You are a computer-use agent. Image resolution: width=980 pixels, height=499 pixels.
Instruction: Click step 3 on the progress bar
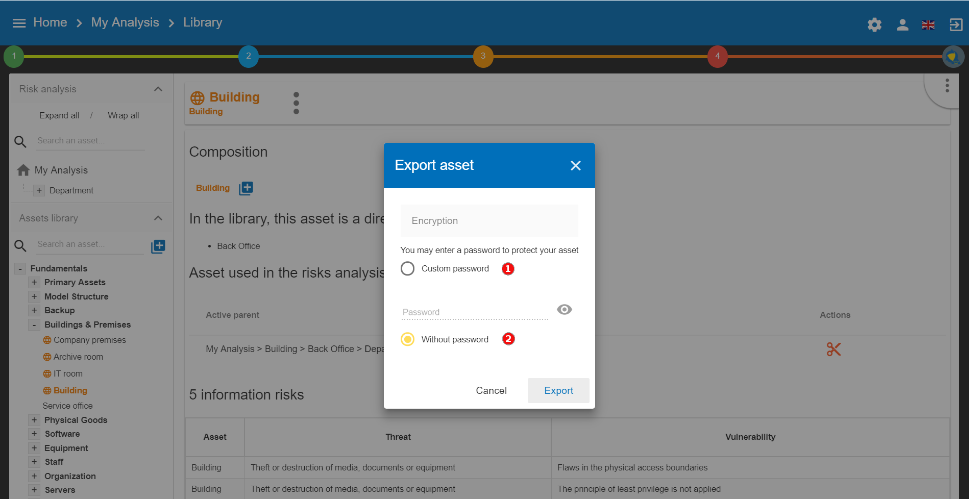click(483, 56)
